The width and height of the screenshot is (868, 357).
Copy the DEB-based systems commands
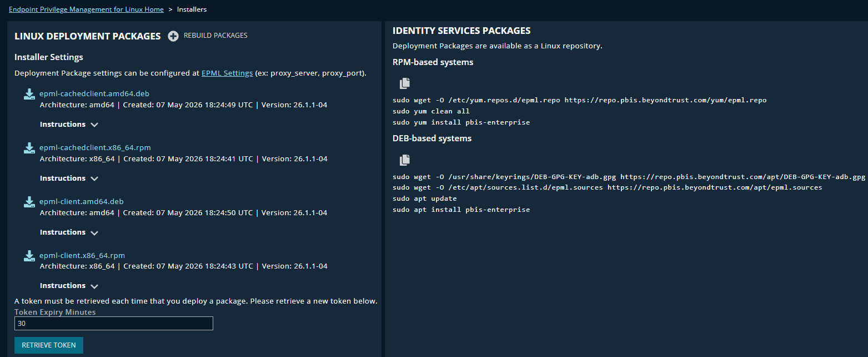pos(405,160)
